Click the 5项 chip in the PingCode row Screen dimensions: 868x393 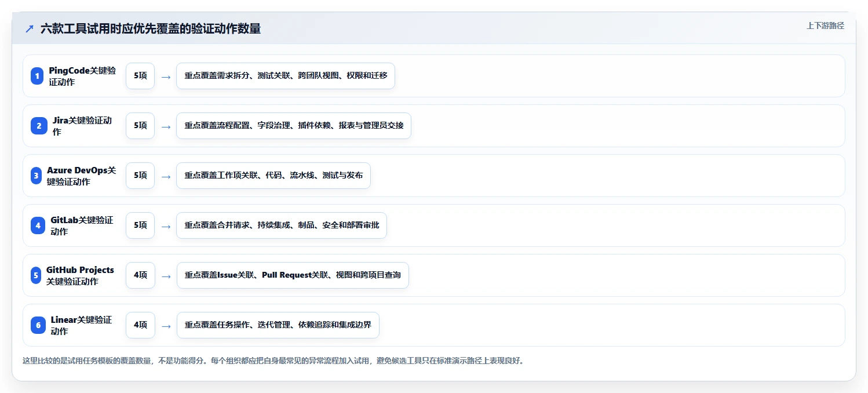tap(140, 76)
